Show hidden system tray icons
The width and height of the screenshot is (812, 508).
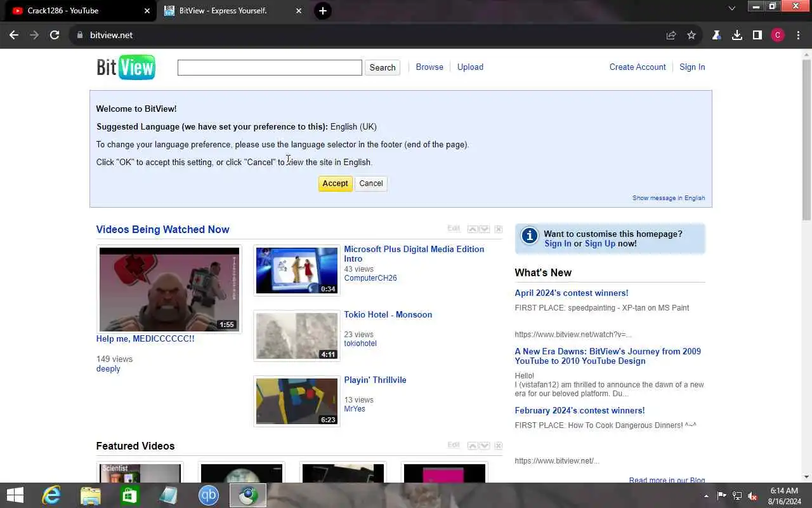tap(706, 495)
